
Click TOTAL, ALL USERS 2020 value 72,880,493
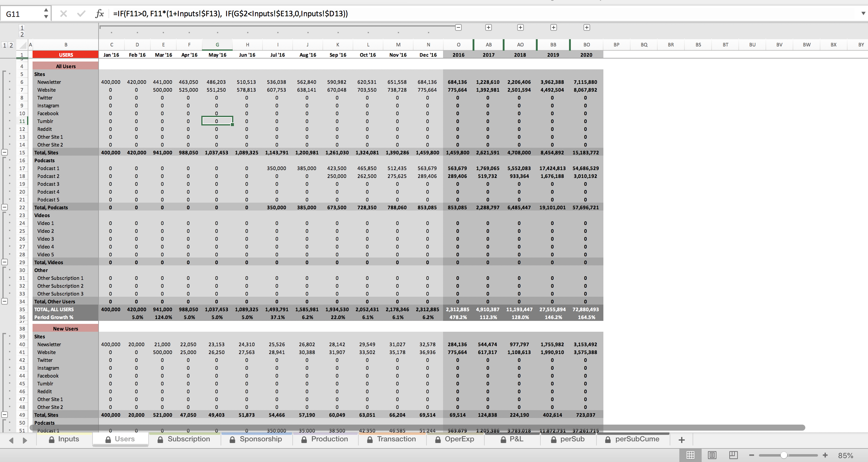[x=586, y=309]
